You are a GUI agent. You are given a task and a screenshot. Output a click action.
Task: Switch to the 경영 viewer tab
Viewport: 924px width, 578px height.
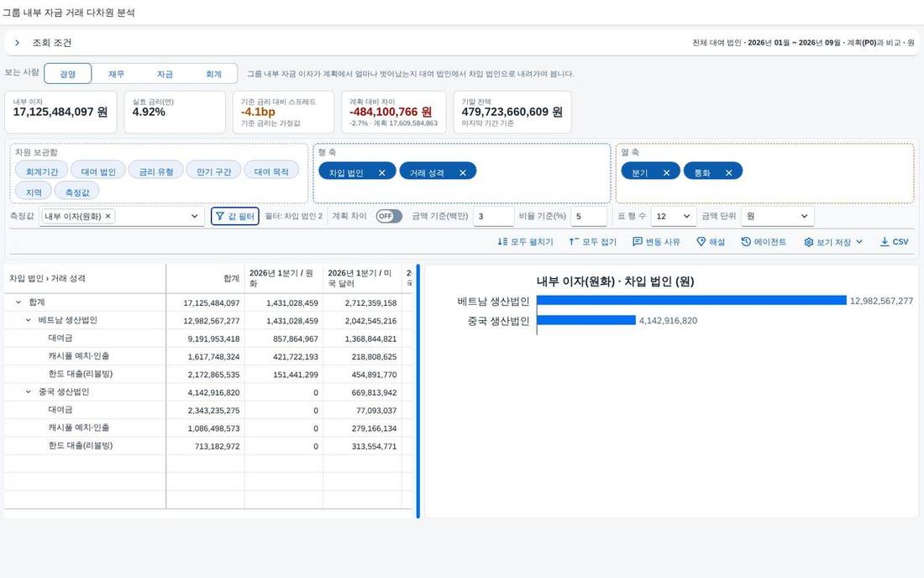click(68, 74)
